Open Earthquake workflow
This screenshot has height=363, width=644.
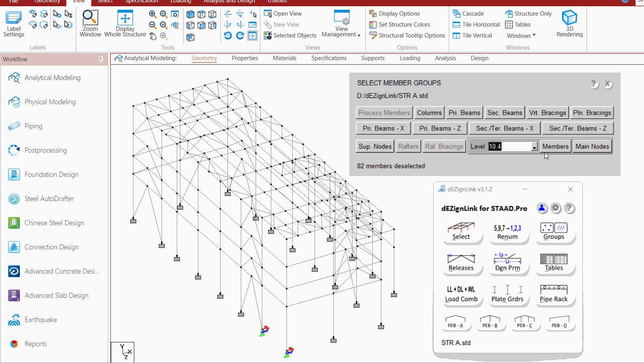pos(54,320)
